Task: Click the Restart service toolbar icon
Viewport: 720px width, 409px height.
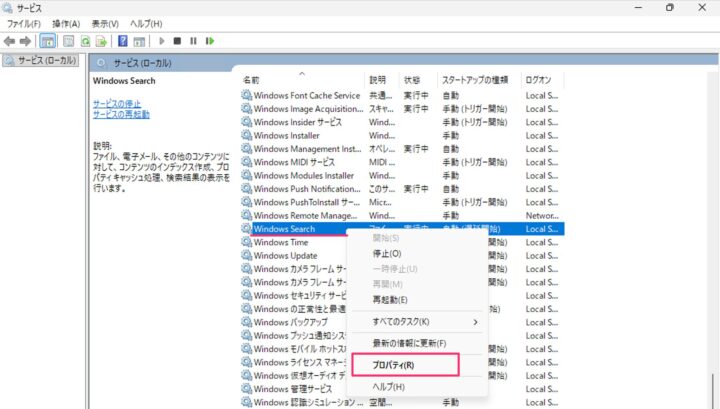Action: [x=208, y=41]
